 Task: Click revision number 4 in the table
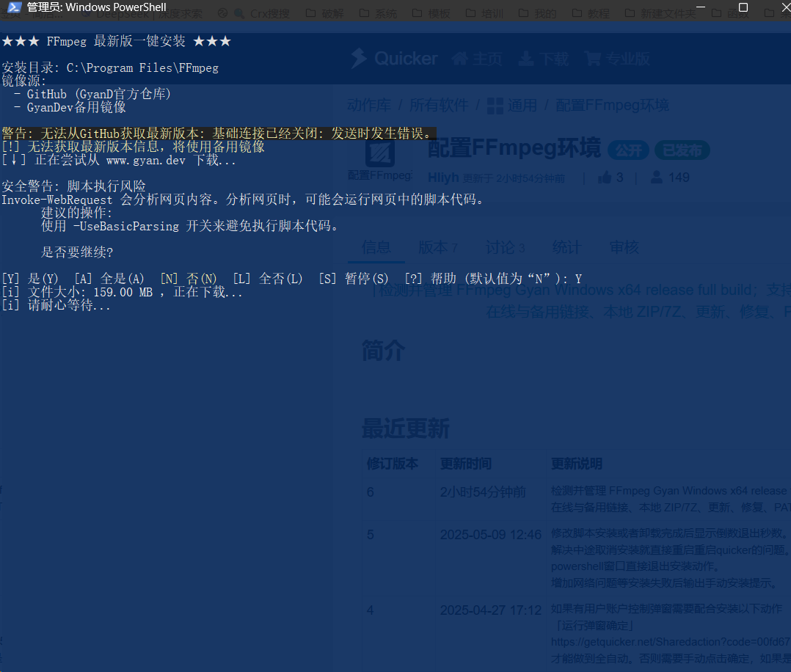pos(371,610)
